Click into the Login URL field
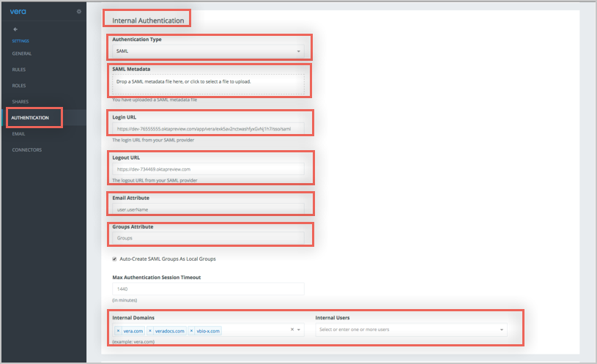This screenshot has height=364, width=597. click(x=208, y=128)
